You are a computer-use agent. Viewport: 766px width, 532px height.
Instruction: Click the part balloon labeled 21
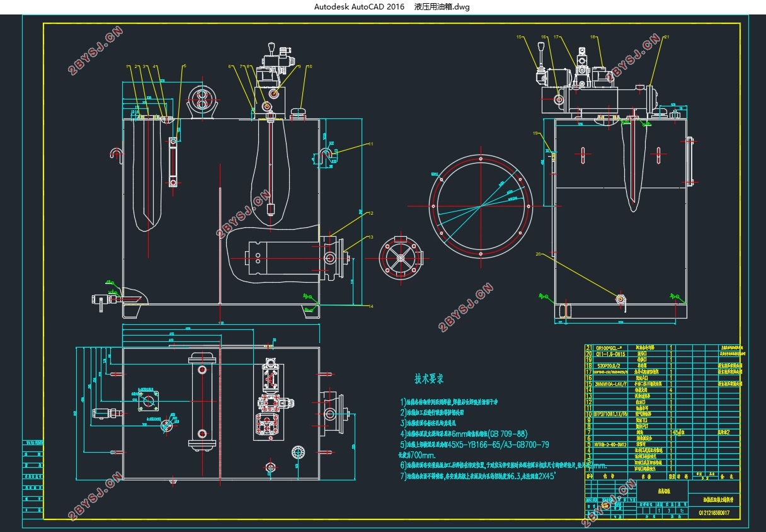tap(666, 38)
